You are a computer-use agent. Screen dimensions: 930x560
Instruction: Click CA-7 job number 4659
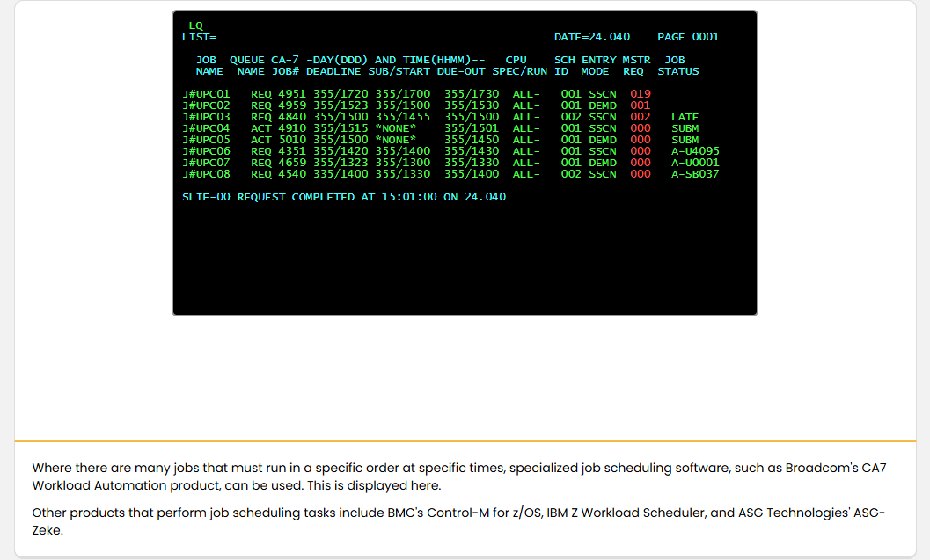(292, 163)
